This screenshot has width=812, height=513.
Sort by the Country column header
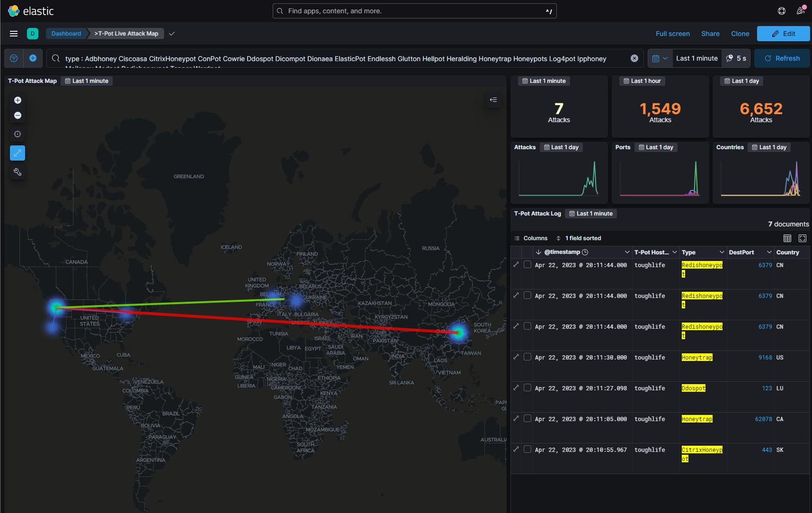[x=788, y=252]
